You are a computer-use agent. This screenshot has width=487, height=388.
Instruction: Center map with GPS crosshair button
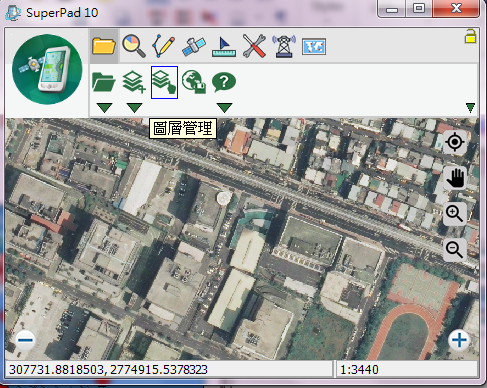click(x=455, y=142)
